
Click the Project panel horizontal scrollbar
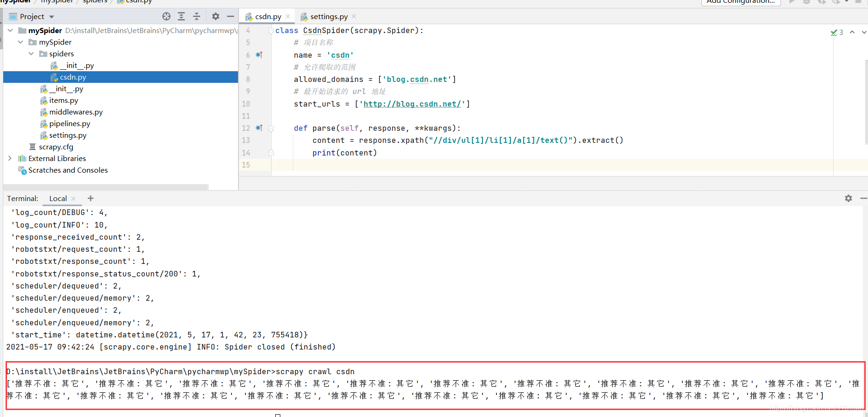[x=106, y=187]
